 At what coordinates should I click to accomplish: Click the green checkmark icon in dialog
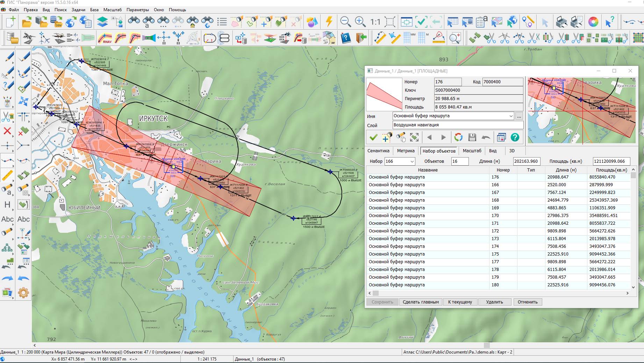click(x=373, y=138)
